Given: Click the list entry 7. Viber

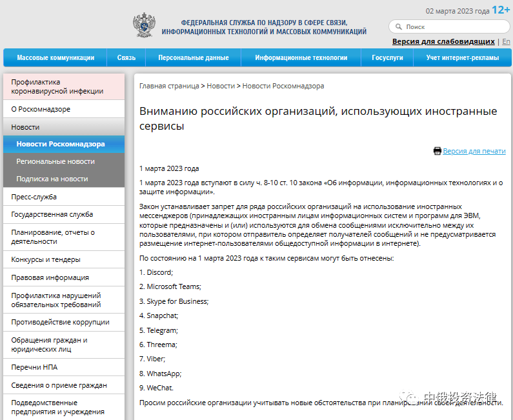Looking at the screenshot, I should [x=152, y=359].
